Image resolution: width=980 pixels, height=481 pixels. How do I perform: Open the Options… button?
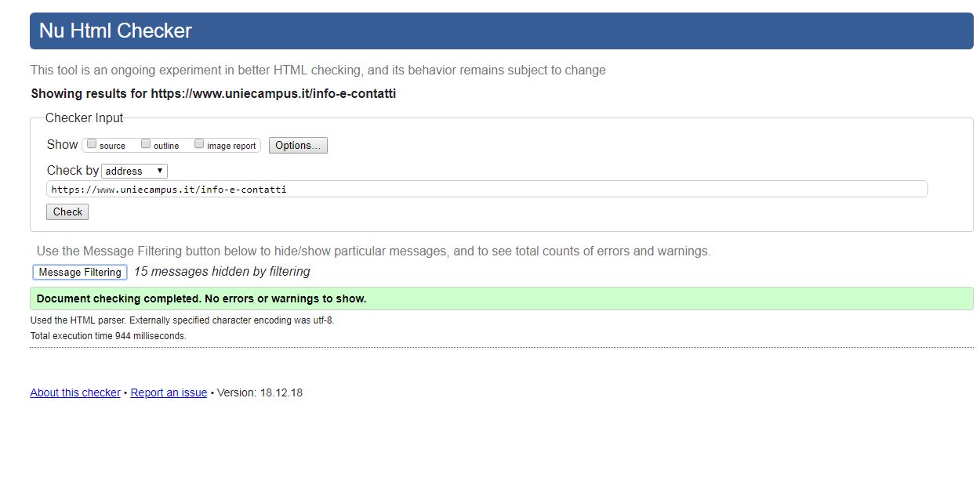pos(298,146)
